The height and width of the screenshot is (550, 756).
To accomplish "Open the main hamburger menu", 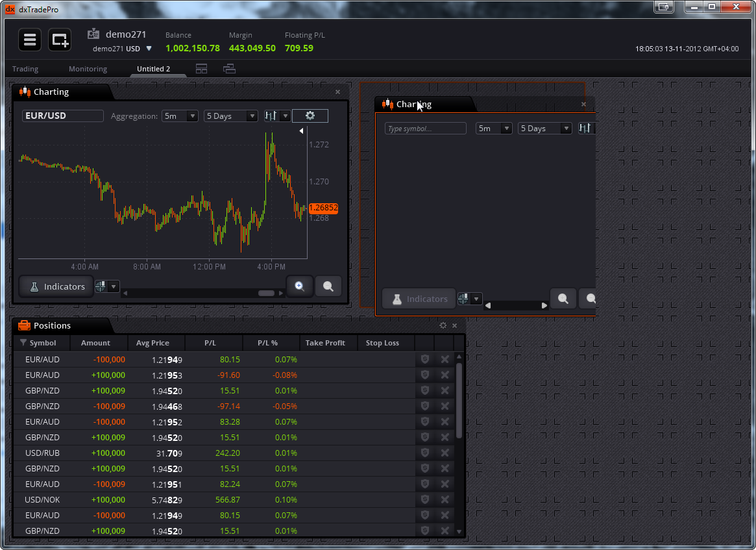I will (x=30, y=40).
